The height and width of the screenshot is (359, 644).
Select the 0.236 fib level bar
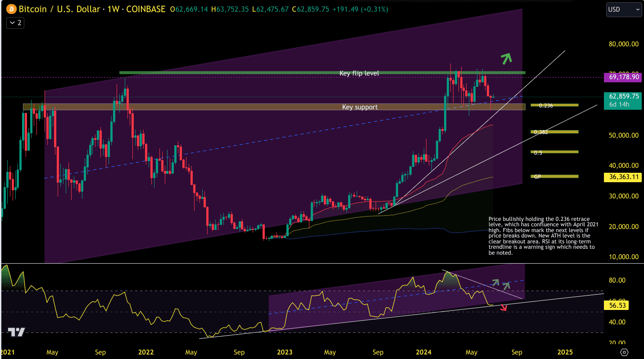click(x=554, y=105)
